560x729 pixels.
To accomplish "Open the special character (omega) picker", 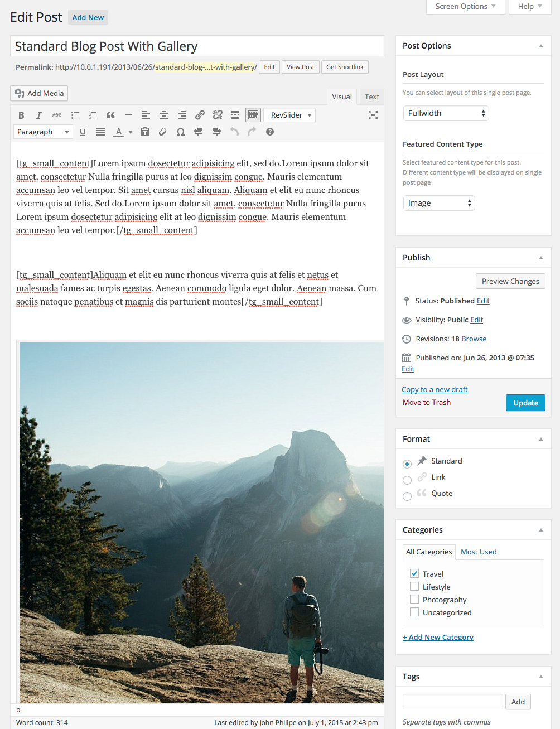I will click(181, 132).
